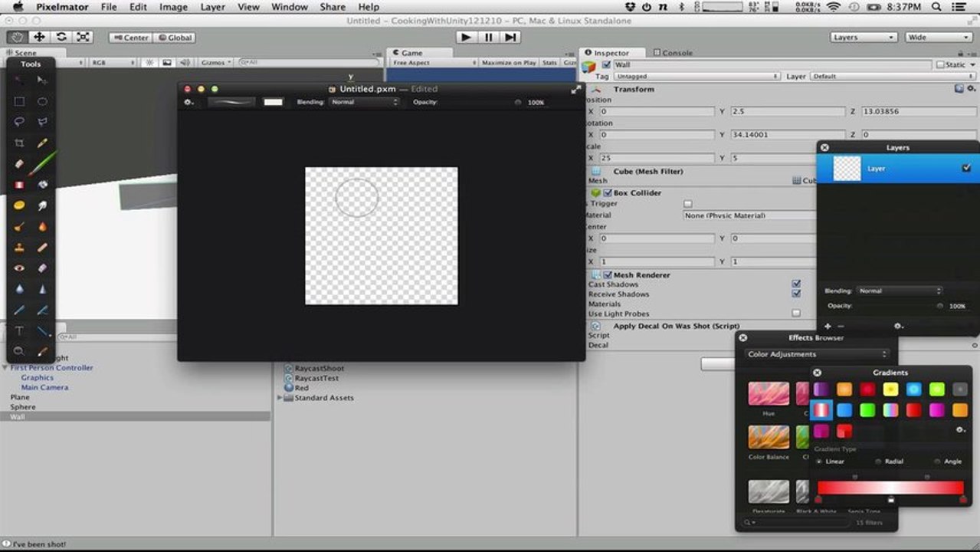Open the File menu
Image resolution: width=980 pixels, height=552 pixels.
pyautogui.click(x=109, y=7)
